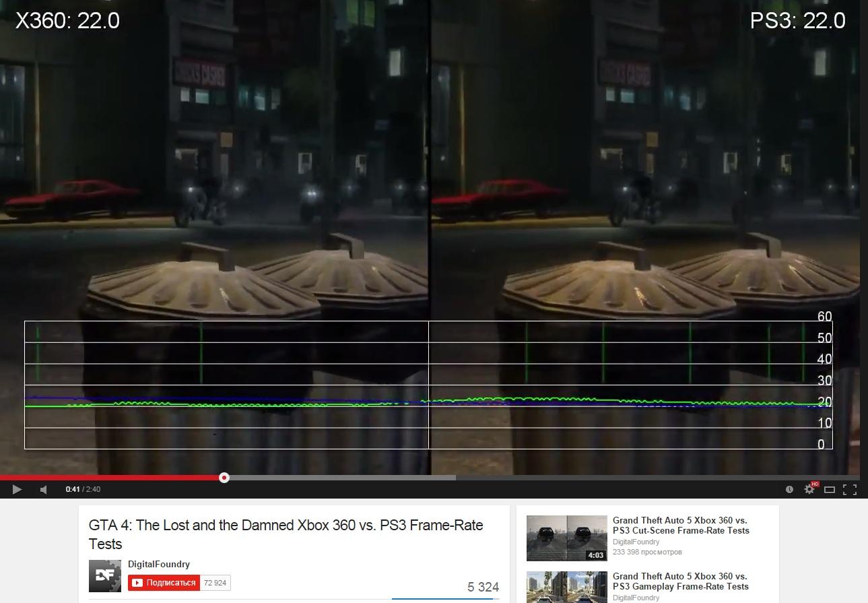Open the video settings gear
Image resolution: width=868 pixels, height=603 pixels.
[x=809, y=489]
